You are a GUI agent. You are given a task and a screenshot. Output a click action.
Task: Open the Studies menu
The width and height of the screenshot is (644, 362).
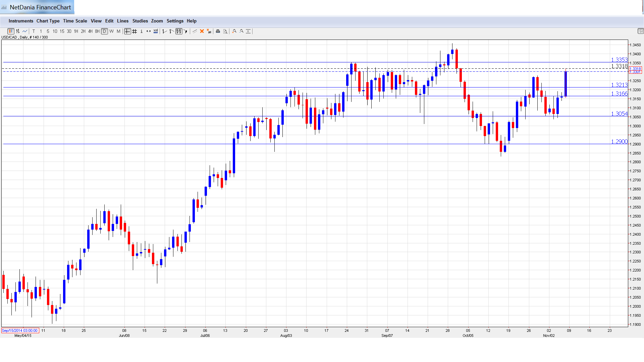point(140,21)
